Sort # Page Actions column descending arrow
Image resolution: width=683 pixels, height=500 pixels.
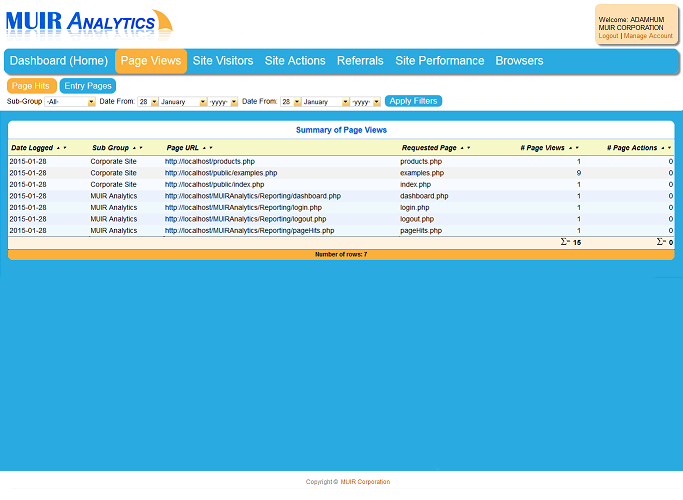(x=669, y=148)
